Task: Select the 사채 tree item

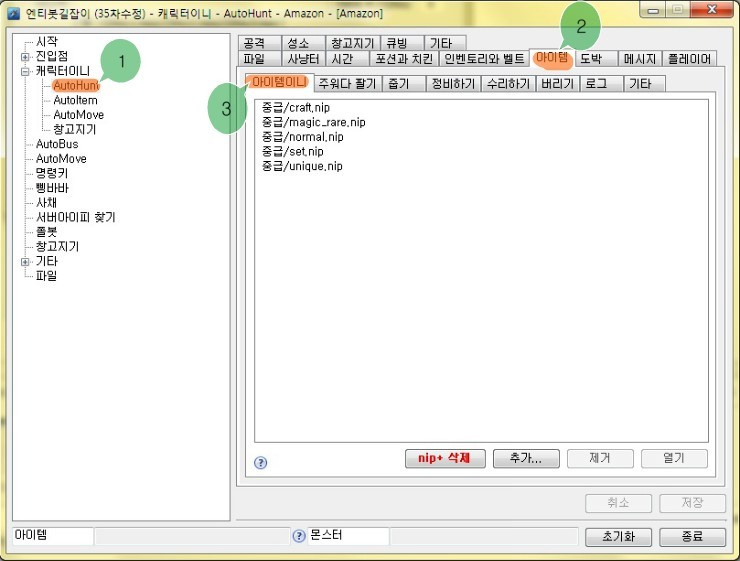Action: (x=46, y=202)
